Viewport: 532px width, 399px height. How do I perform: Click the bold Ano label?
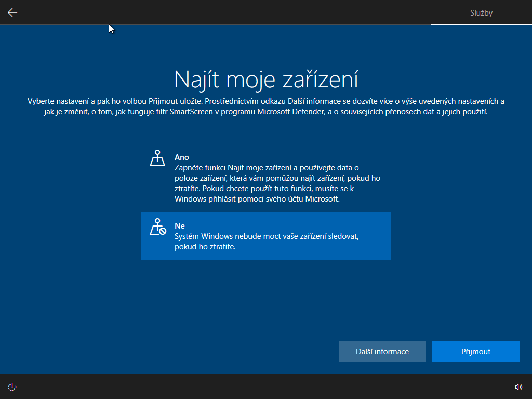coord(182,157)
